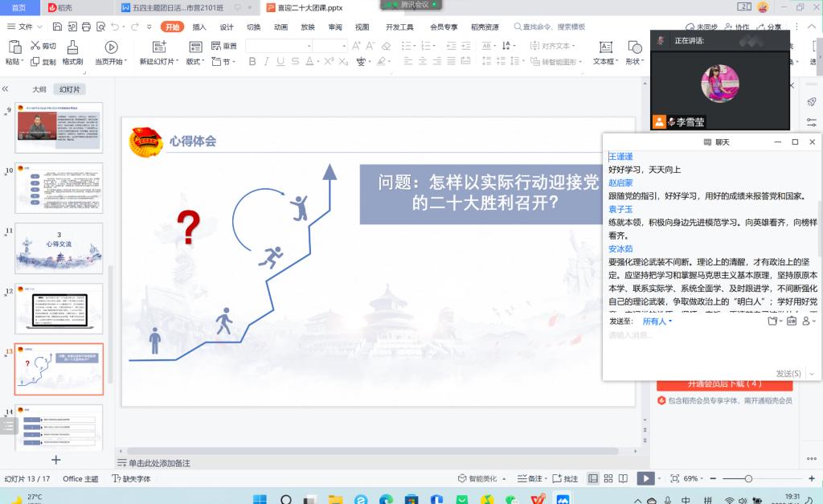Viewport: 823px width, 504px height.
Task: Open Smart Beautify (智能美化) in status bar
Action: click(482, 478)
